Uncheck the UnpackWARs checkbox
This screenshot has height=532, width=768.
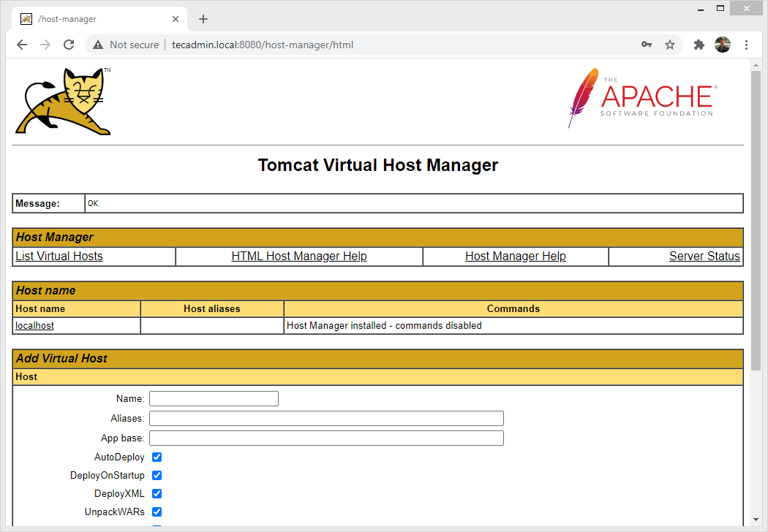pyautogui.click(x=157, y=512)
